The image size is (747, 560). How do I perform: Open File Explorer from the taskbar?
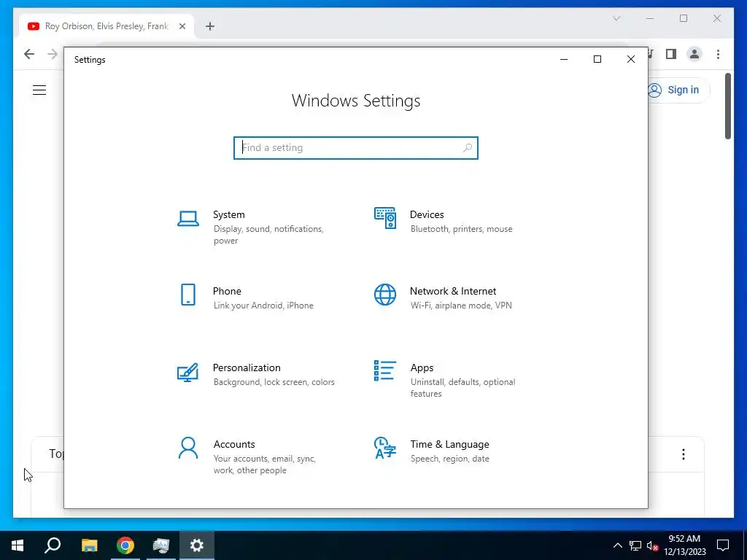click(x=90, y=545)
